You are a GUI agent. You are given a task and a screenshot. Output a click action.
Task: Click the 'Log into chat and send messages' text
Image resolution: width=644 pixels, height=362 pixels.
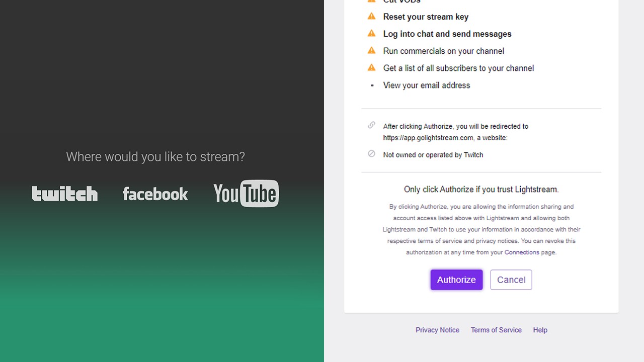(447, 34)
